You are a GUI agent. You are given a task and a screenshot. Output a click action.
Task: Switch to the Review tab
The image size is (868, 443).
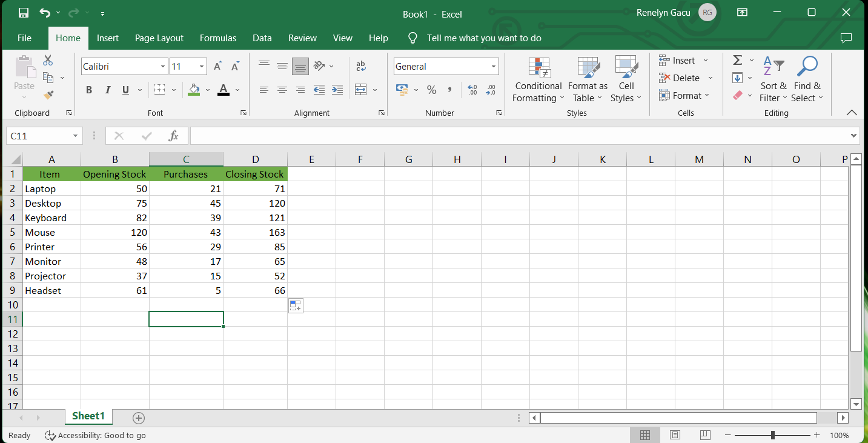click(302, 38)
